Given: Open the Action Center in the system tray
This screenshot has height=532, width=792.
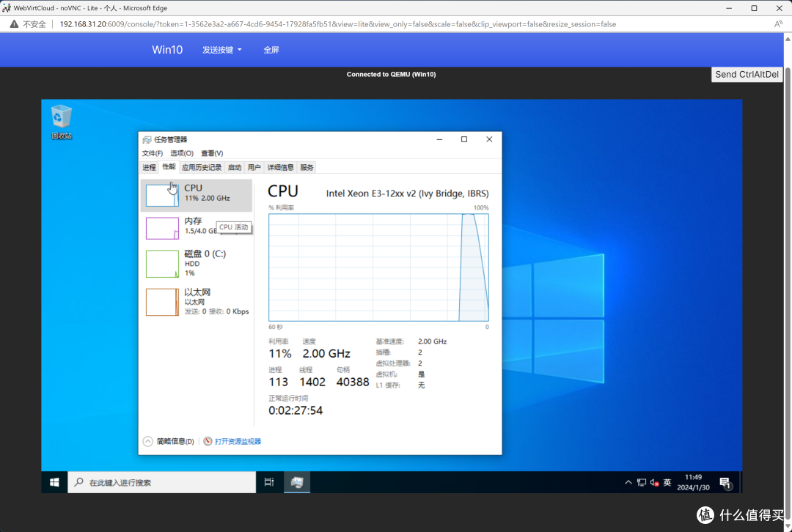Looking at the screenshot, I should point(725,482).
